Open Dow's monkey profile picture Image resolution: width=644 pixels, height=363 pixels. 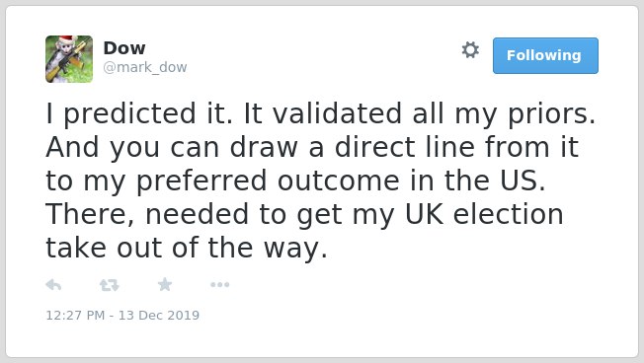point(69,59)
